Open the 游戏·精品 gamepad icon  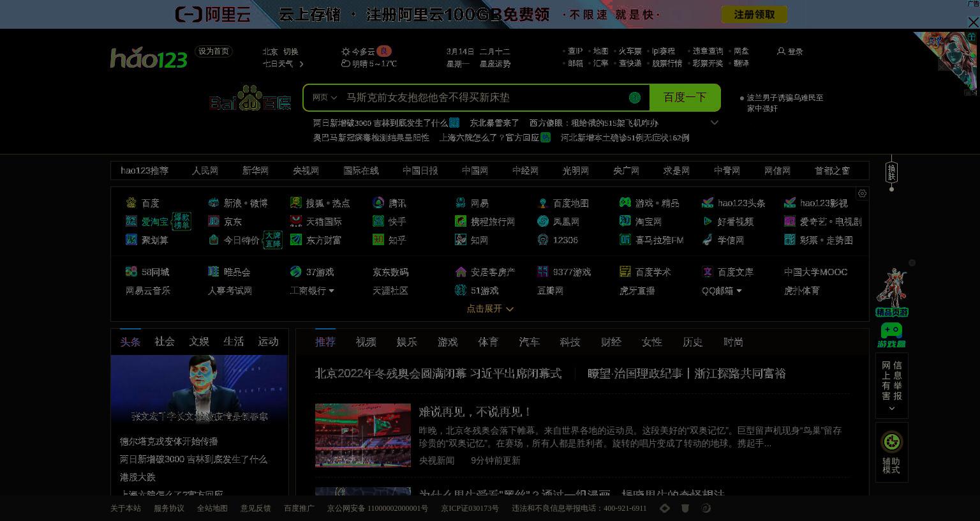coord(625,203)
